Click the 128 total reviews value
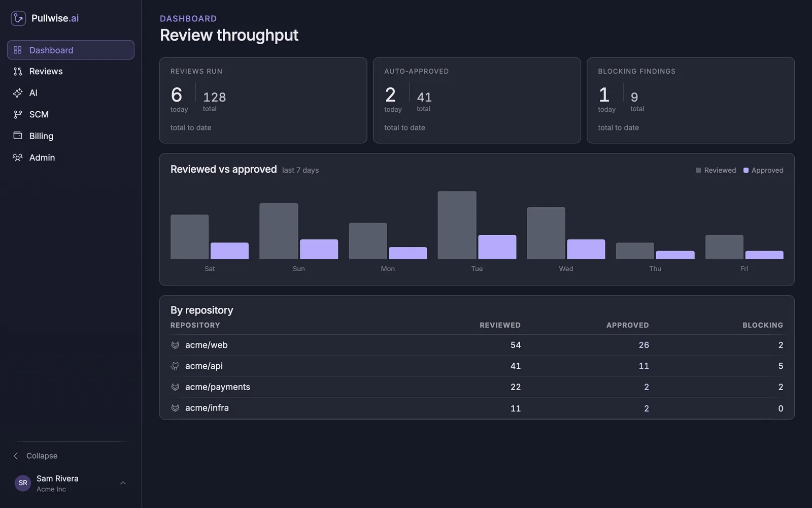The image size is (812, 508). coord(215,97)
